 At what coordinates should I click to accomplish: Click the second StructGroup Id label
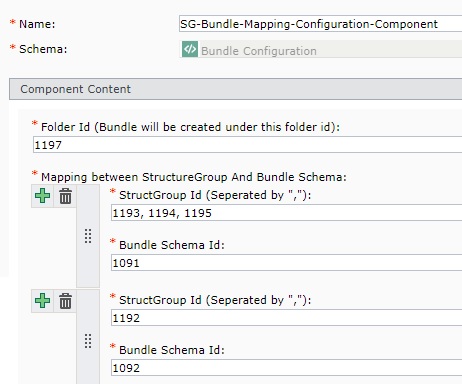[215, 300]
